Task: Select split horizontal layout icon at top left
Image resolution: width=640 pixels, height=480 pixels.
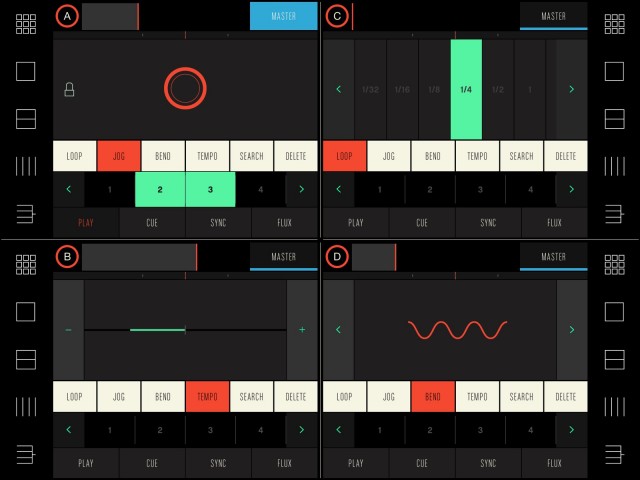Action: [x=26, y=118]
